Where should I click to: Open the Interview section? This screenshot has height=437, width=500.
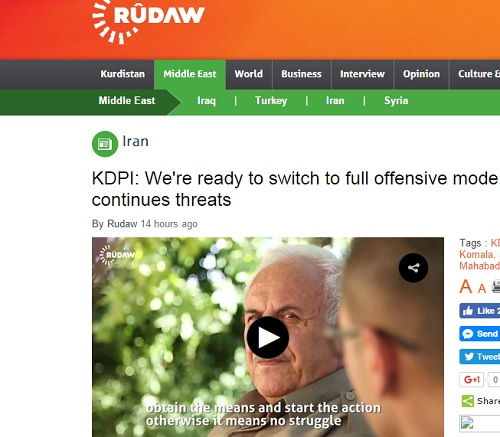pos(362,74)
